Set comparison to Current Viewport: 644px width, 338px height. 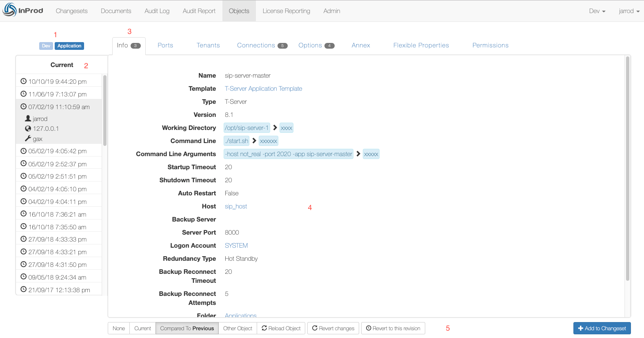[x=142, y=328]
